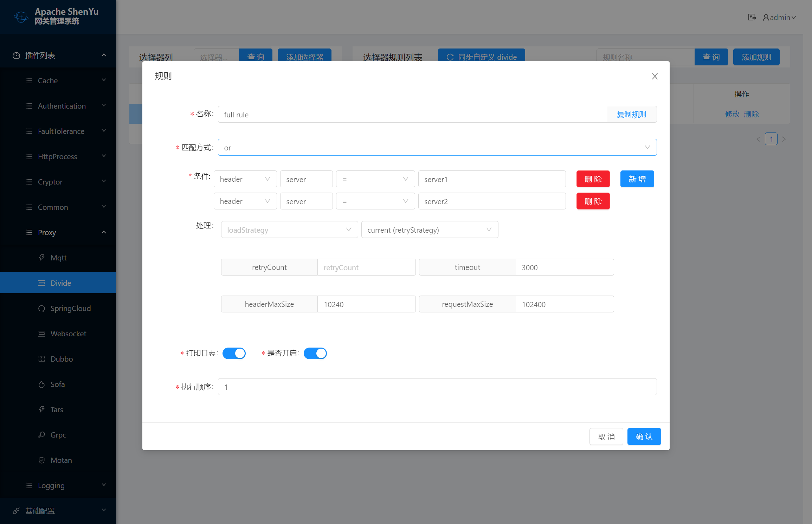Screen dimensions: 812x524
Task: Open the 匹配方式 'or' dropdown
Action: click(x=437, y=147)
